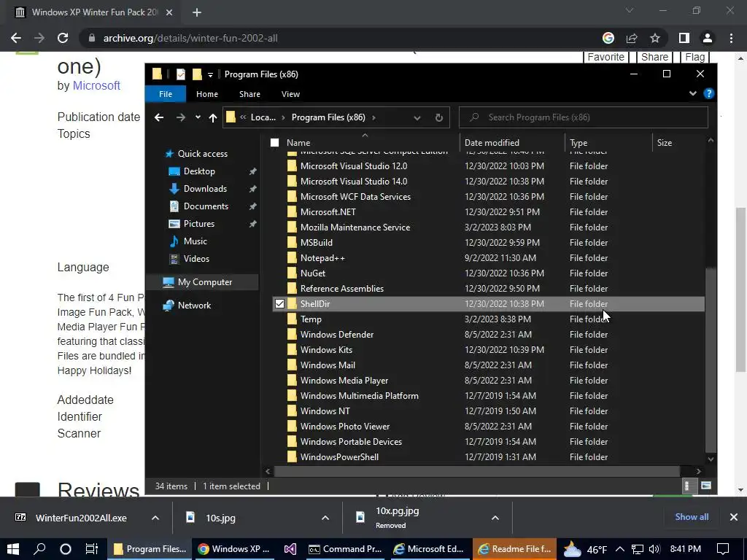The image size is (747, 560).
Task: Click Show all downloads
Action: 692,517
